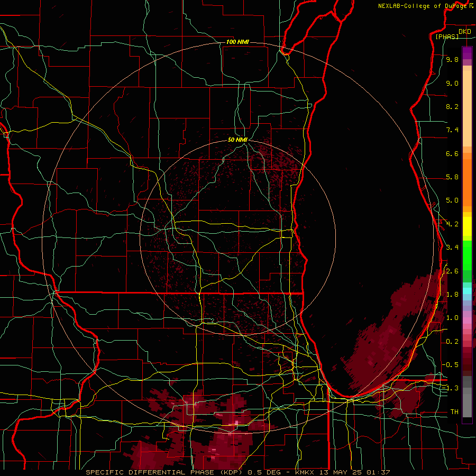
Task: Pick the cyan band of the color scale
Action: point(467,291)
